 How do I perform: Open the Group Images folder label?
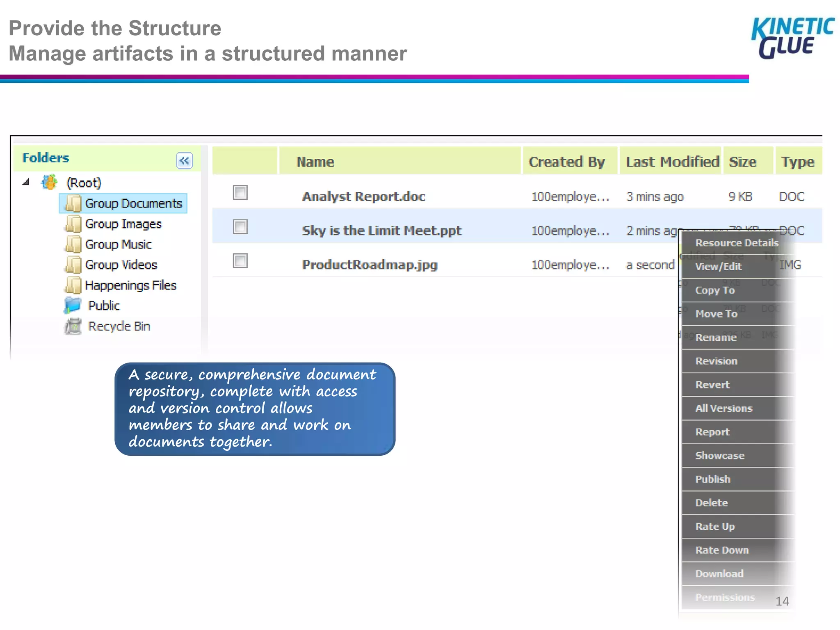click(123, 224)
